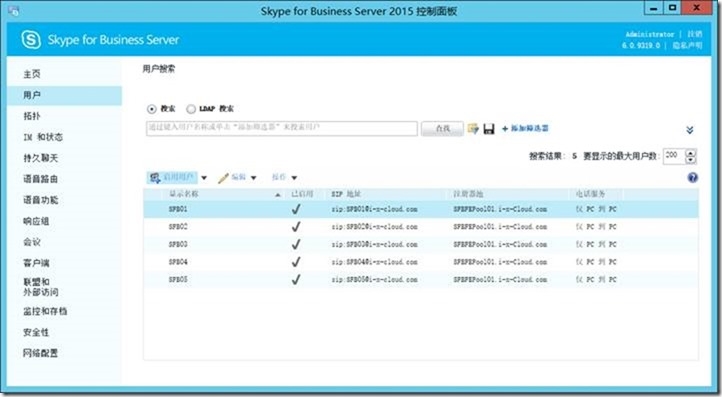
Task: Click the version number 6.0.9319.0
Action: tap(640, 45)
